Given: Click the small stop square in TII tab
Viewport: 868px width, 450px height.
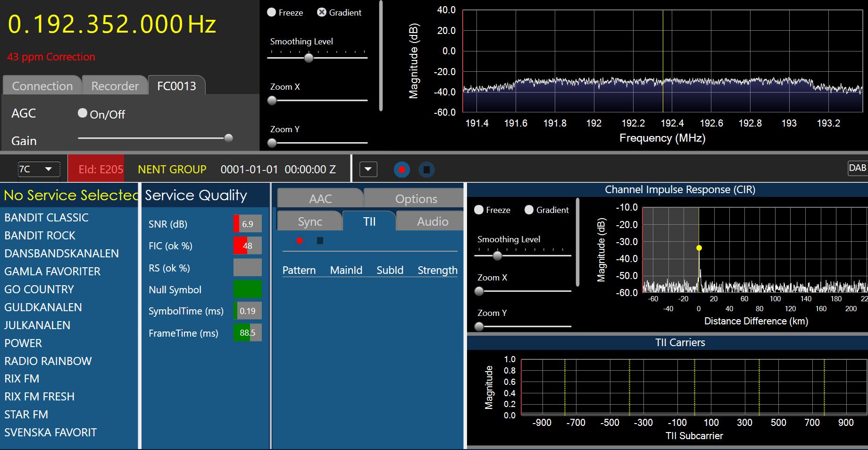Looking at the screenshot, I should click(x=320, y=241).
